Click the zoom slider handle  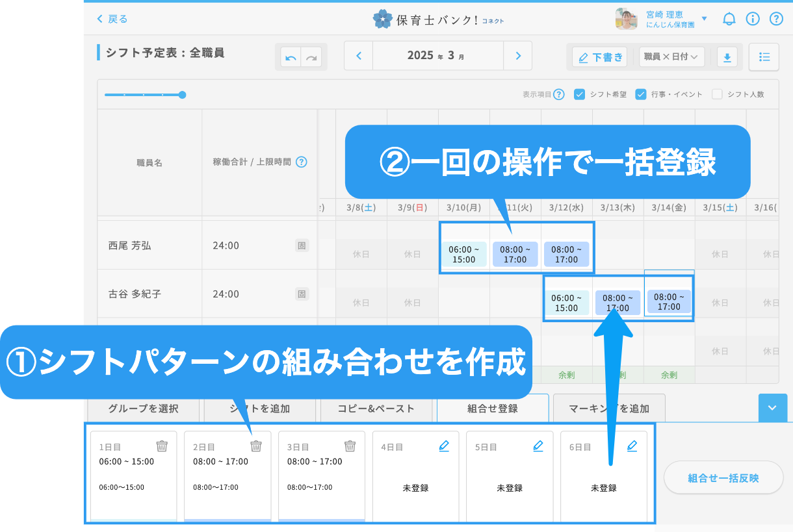pyautogui.click(x=182, y=95)
